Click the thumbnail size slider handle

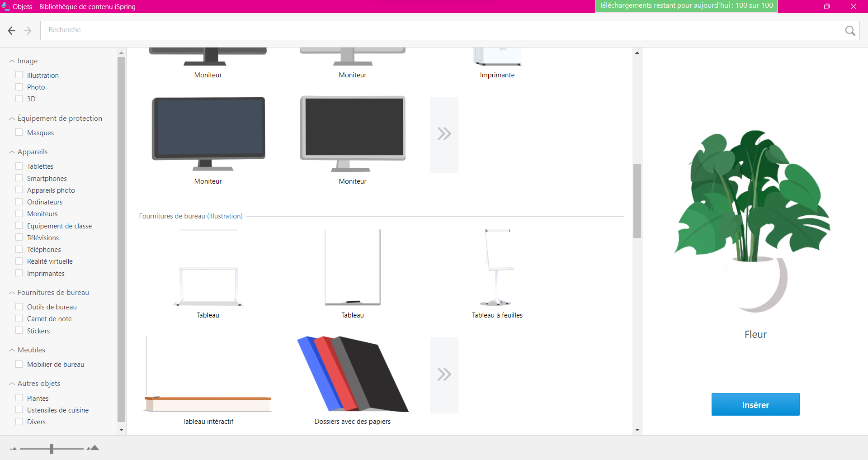pyautogui.click(x=52, y=449)
